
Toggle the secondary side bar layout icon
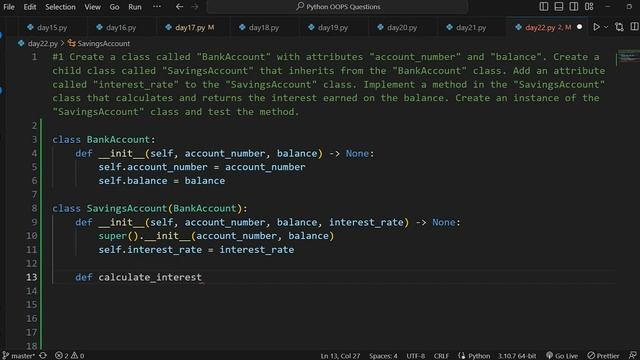(573, 7)
